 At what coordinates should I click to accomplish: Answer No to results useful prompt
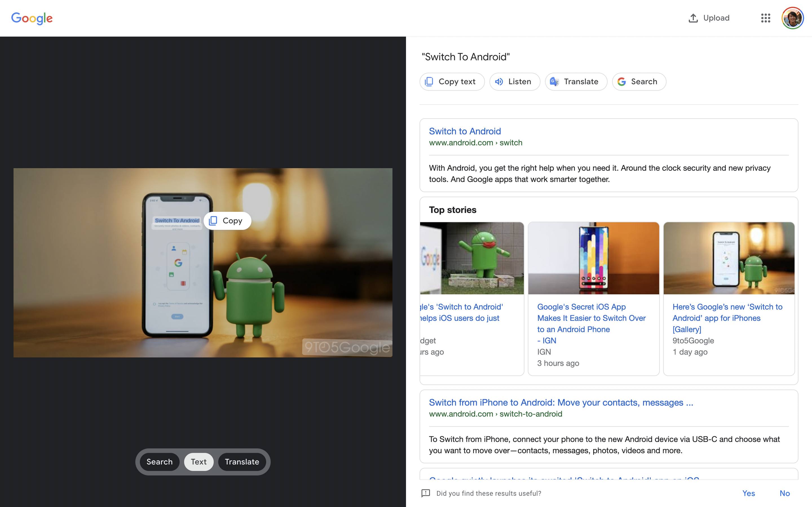[x=784, y=493]
